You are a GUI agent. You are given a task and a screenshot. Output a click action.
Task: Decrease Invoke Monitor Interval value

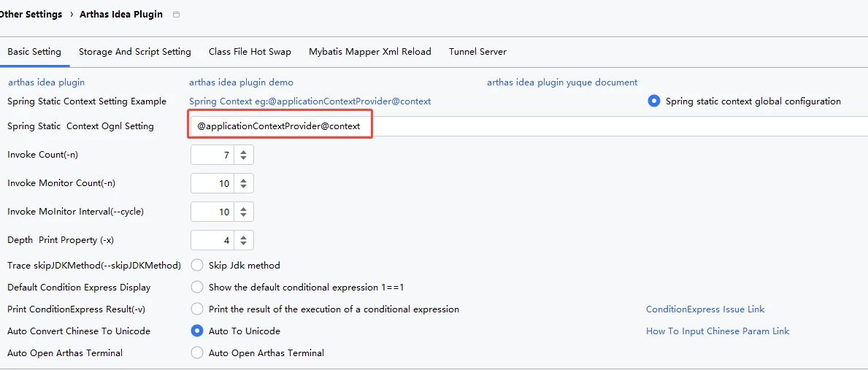[x=244, y=215]
